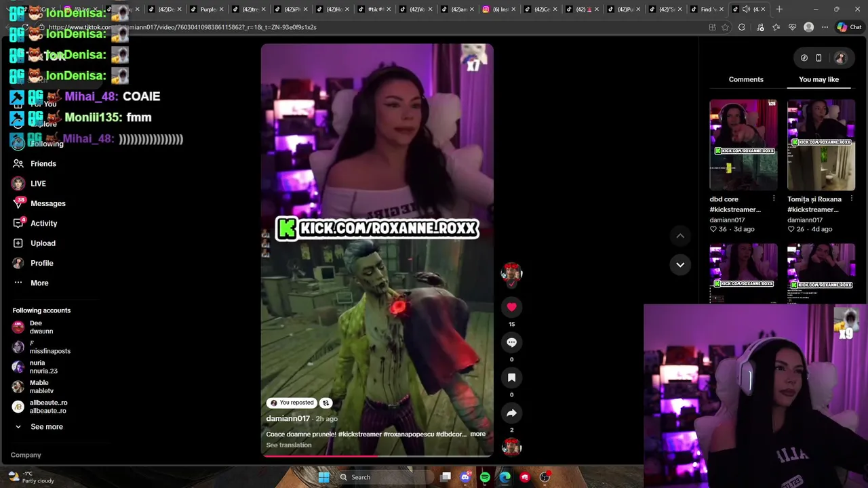This screenshot has width=868, height=488.
Task: Open sound disc avatar below share
Action: (511, 447)
